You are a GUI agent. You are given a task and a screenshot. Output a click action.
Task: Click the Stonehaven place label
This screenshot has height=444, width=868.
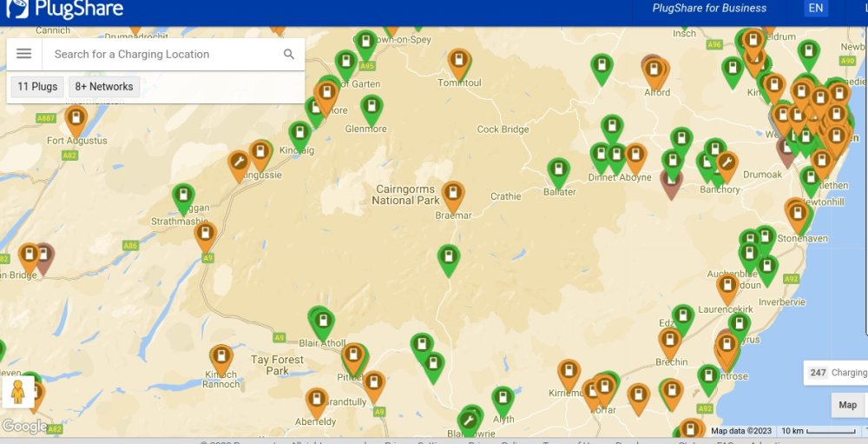[802, 238]
